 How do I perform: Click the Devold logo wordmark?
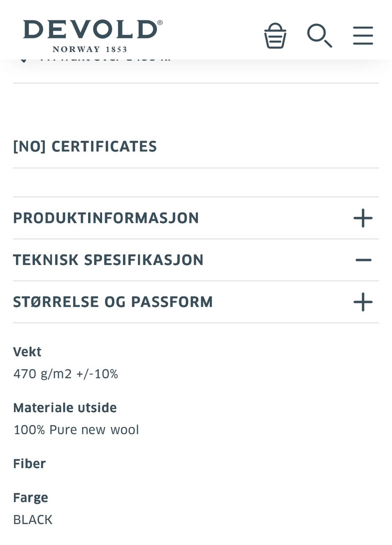90,30
